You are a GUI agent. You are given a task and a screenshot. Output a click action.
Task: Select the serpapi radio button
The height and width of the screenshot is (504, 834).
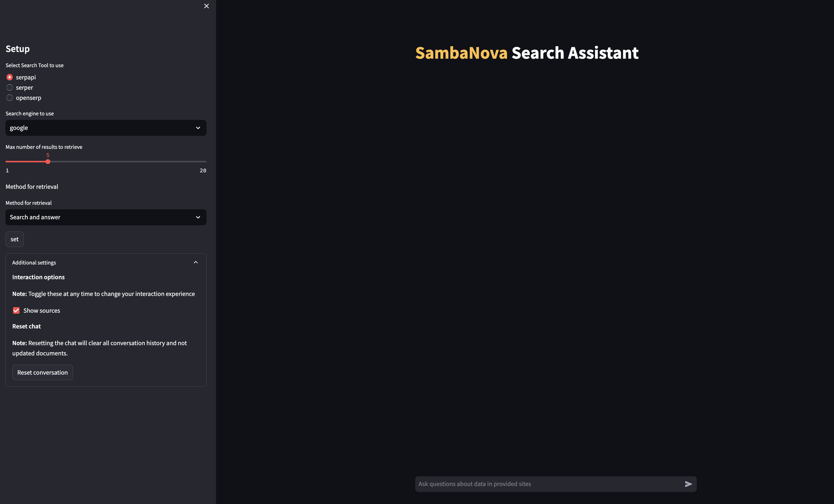pos(9,77)
